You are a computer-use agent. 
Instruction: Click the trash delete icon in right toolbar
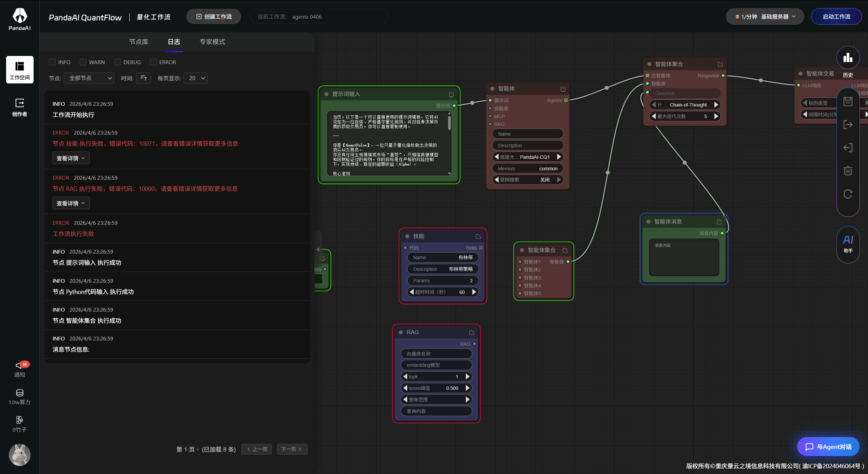tap(848, 171)
